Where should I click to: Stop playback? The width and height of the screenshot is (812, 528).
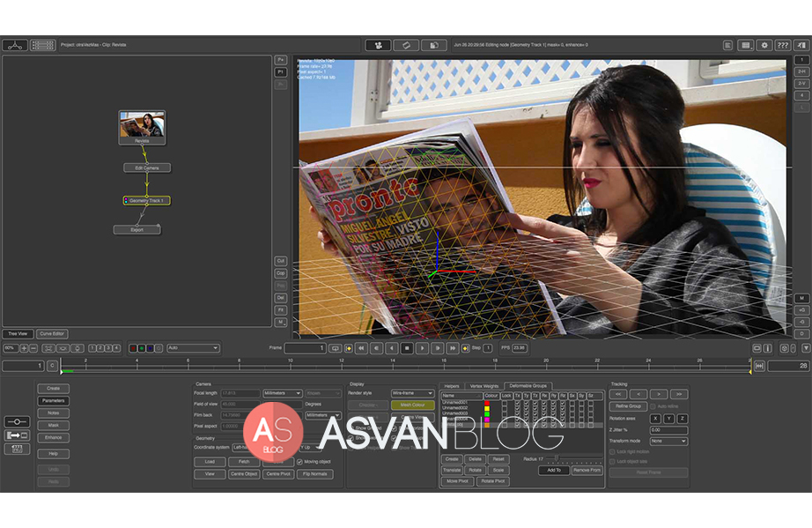tap(407, 348)
